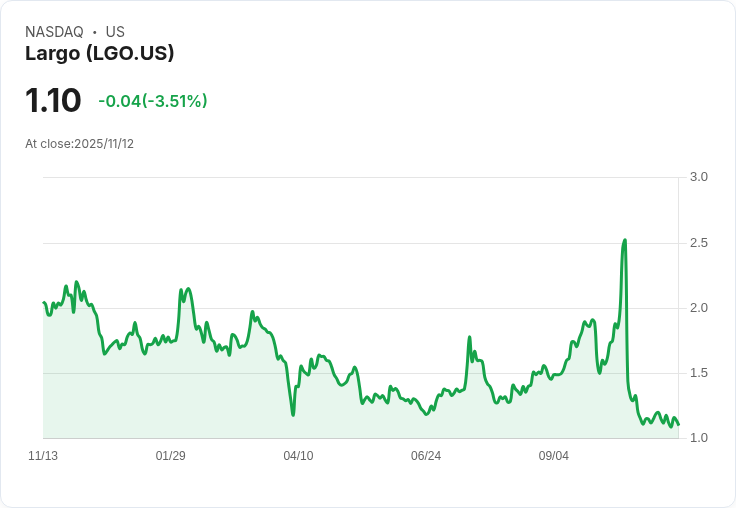Click the 2.5 y-axis price label
This screenshot has height=508, width=736.
pos(699,243)
